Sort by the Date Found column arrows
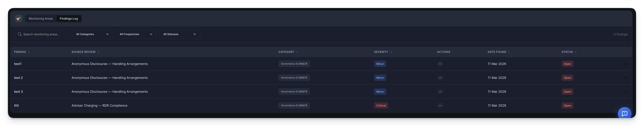 509,52
